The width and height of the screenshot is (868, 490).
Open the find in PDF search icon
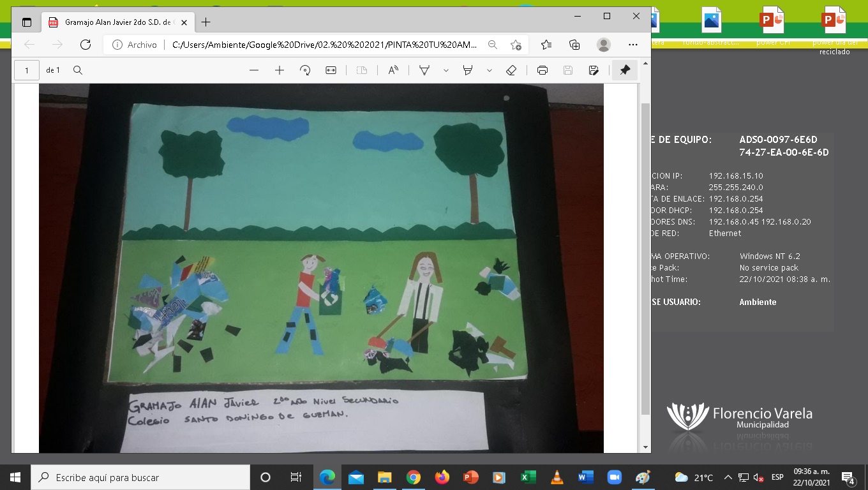(78, 70)
